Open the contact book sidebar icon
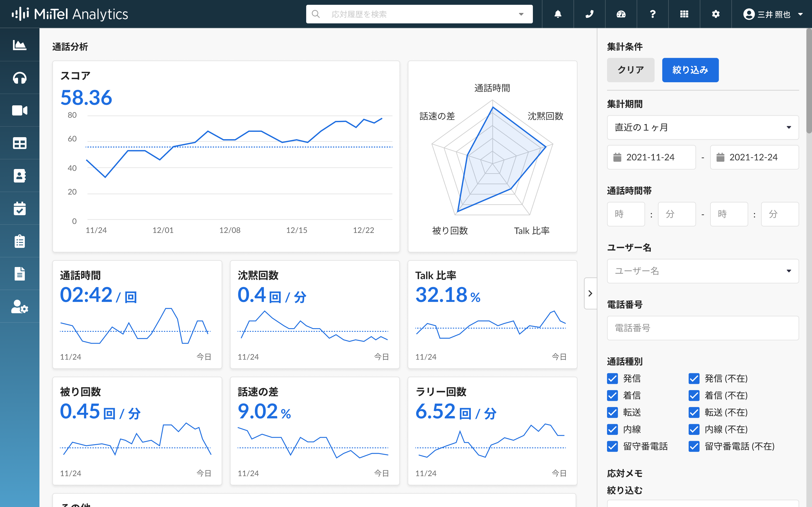 click(19, 176)
